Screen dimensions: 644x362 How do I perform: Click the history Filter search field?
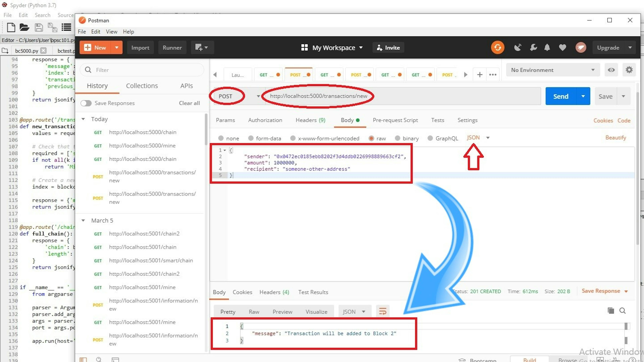pos(142,70)
